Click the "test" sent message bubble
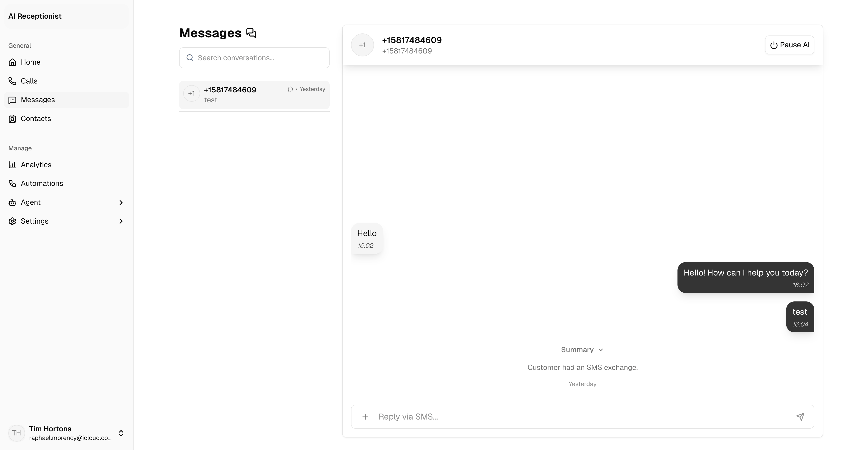Image resolution: width=868 pixels, height=450 pixels. pyautogui.click(x=800, y=317)
